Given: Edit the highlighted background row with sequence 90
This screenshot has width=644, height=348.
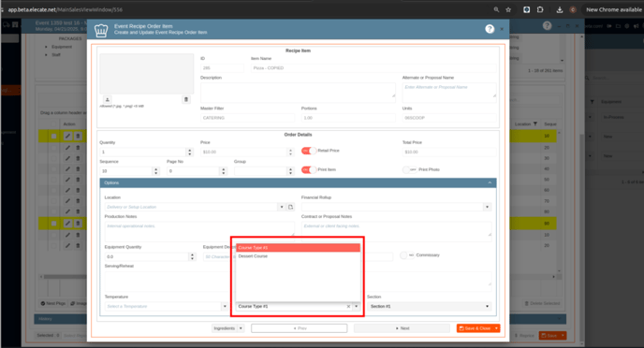Looking at the screenshot, I should point(67,224).
